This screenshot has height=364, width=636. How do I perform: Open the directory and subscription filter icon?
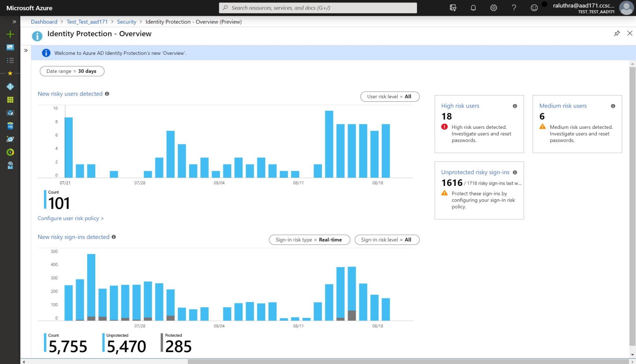pyautogui.click(x=453, y=8)
